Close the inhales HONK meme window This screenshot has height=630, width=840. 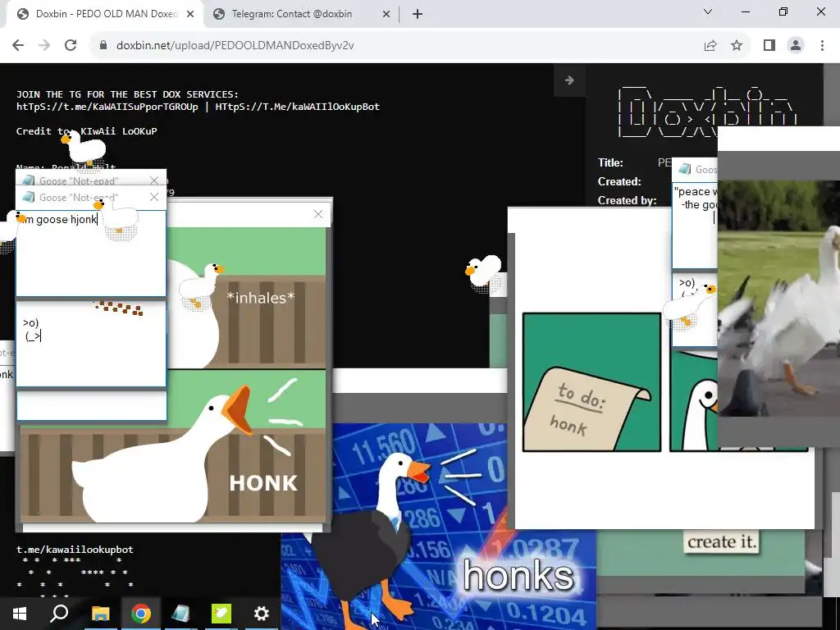(318, 214)
